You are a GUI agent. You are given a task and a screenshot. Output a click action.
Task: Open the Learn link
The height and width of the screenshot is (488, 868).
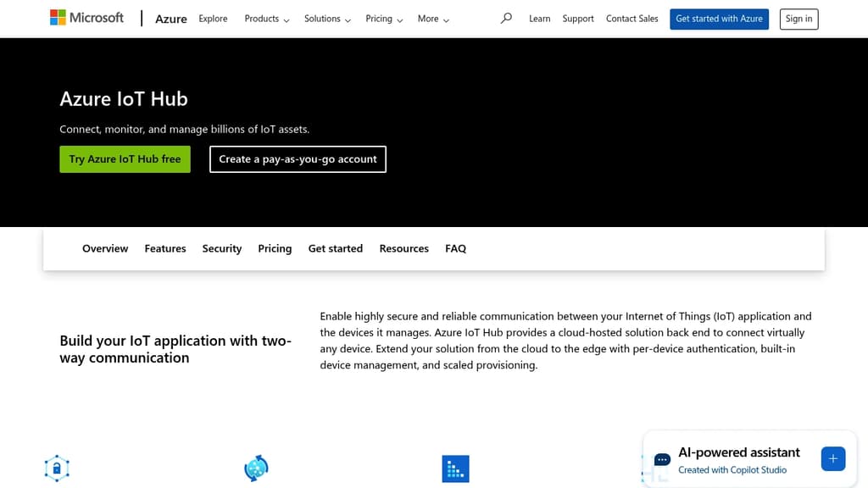point(540,19)
